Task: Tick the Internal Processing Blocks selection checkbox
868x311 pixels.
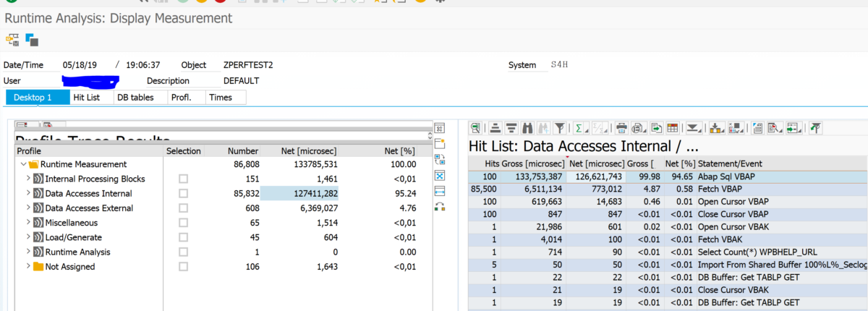Action: click(x=183, y=179)
